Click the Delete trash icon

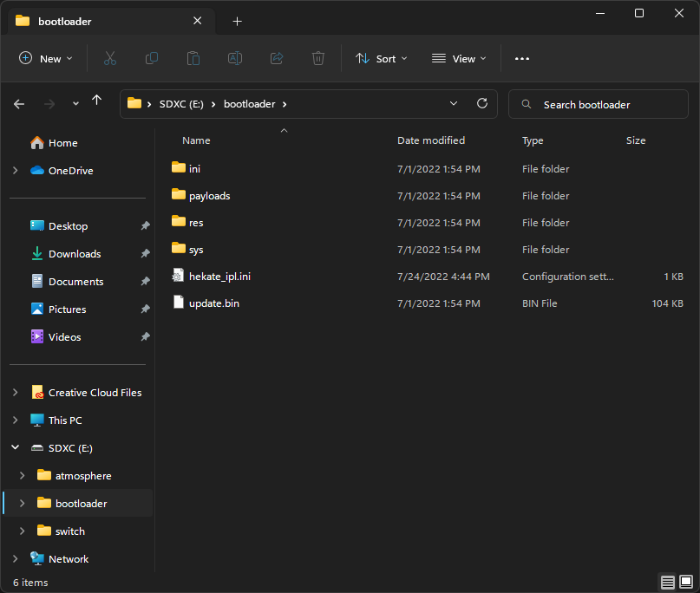317,58
